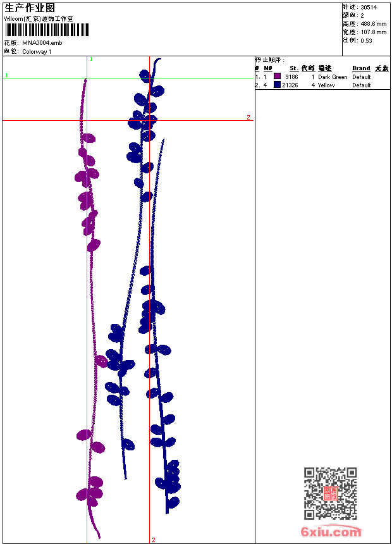Viewport: 392px width, 544px height.
Task: Click the 代码 column header
Action: tap(308, 68)
